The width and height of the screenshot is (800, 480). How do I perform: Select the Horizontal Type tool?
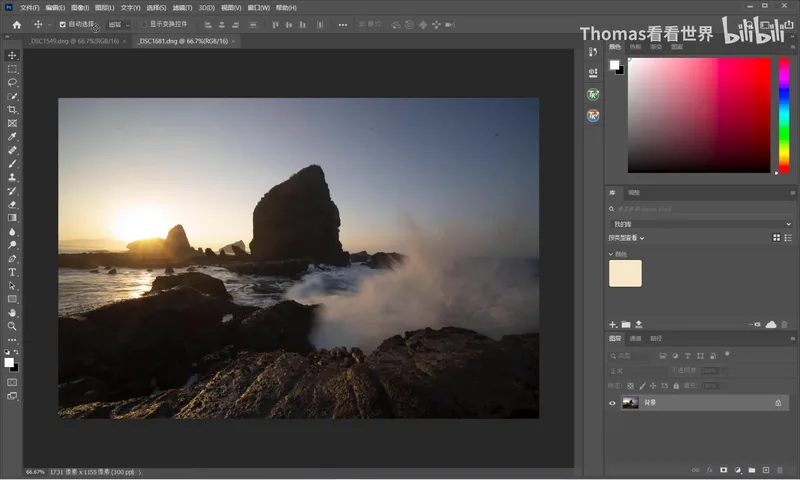pos(12,272)
